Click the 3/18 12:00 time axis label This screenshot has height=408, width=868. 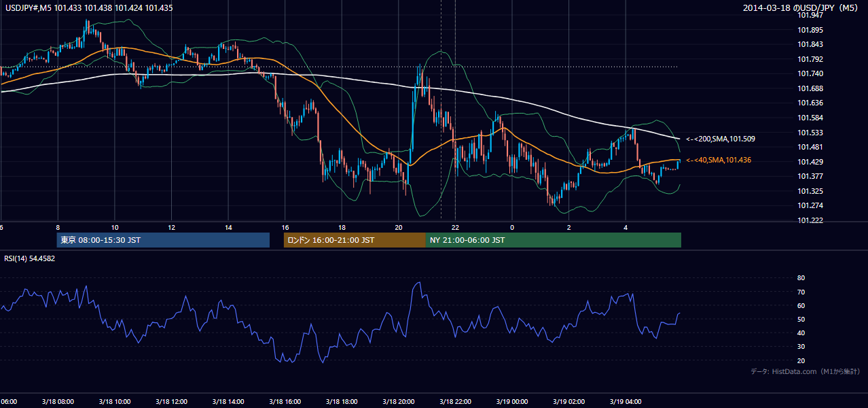pos(171,402)
